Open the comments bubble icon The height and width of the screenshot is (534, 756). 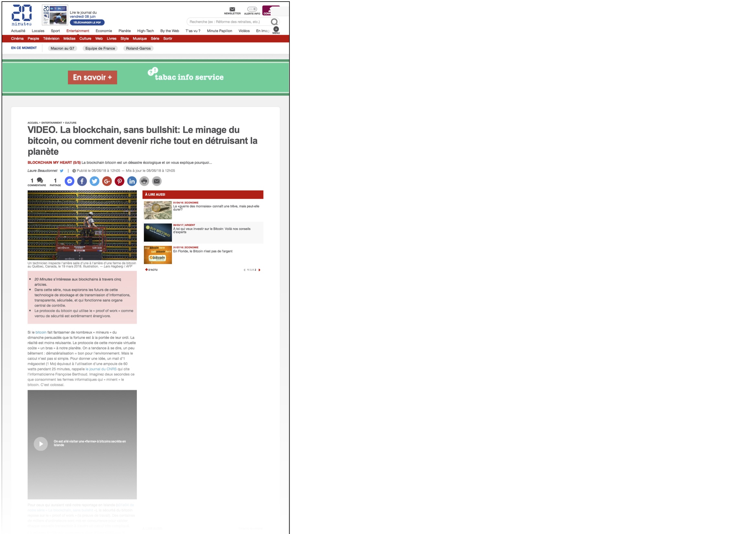[x=40, y=180]
